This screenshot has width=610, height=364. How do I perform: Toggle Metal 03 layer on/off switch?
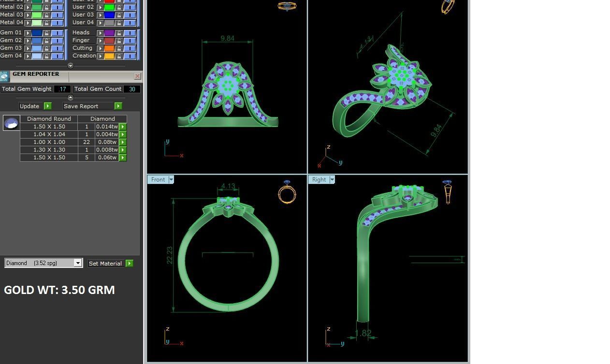tap(58, 15)
